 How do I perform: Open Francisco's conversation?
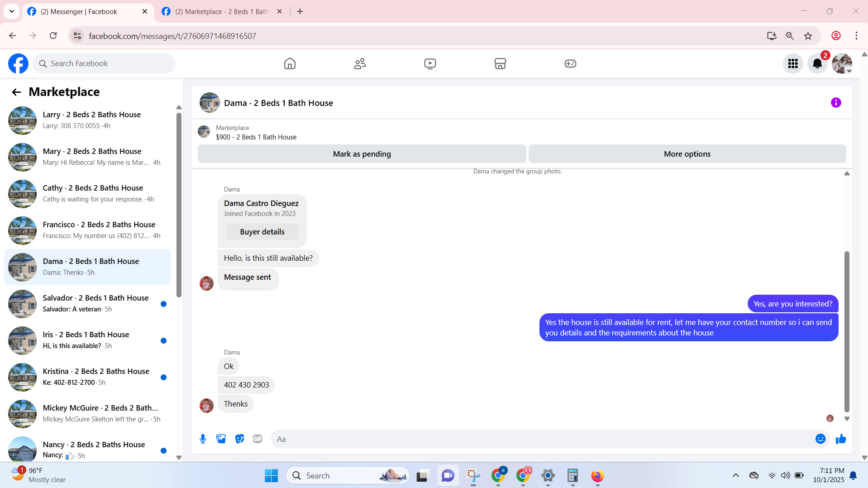coord(87,230)
